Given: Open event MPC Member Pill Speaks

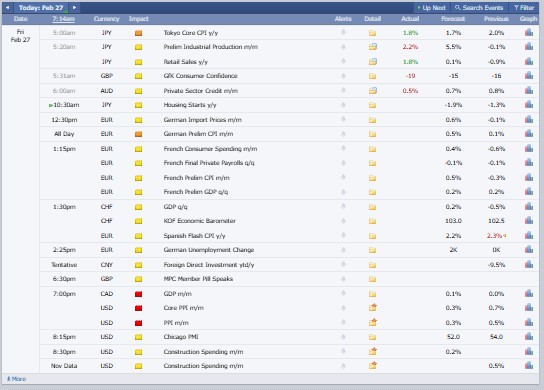Looking at the screenshot, I should point(198,279).
